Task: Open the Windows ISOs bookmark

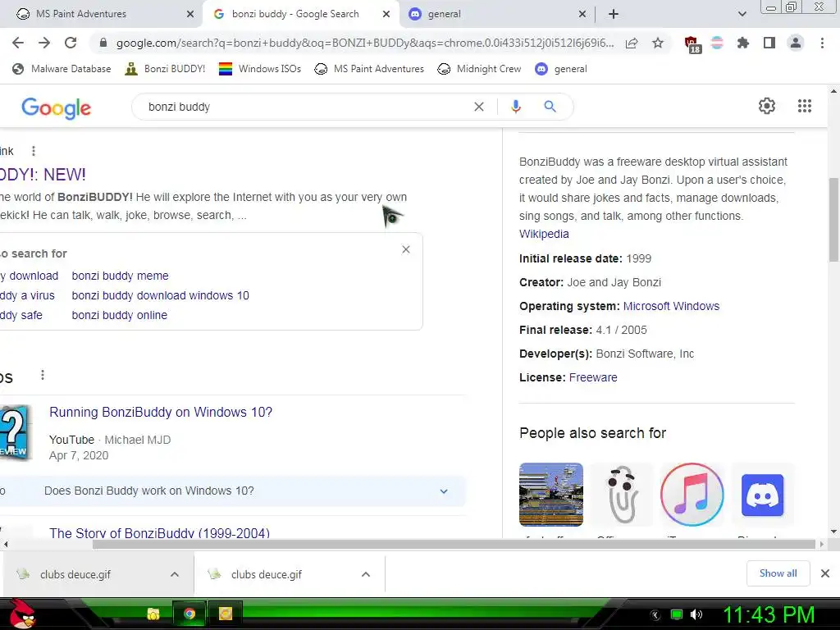Action: 260,69
